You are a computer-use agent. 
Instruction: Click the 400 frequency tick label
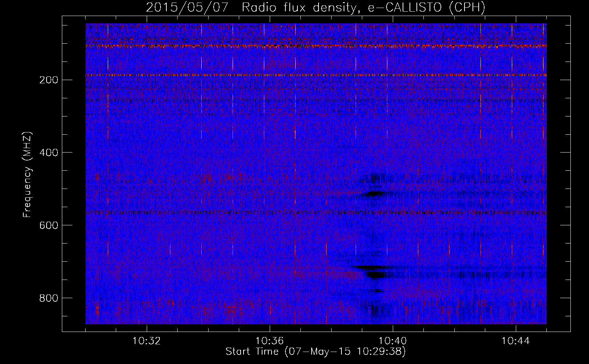coord(48,153)
